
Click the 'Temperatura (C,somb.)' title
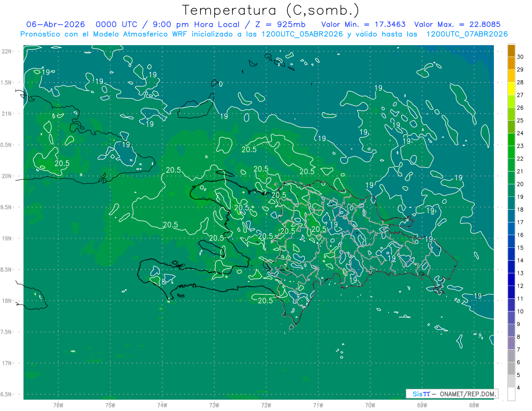(271, 10)
